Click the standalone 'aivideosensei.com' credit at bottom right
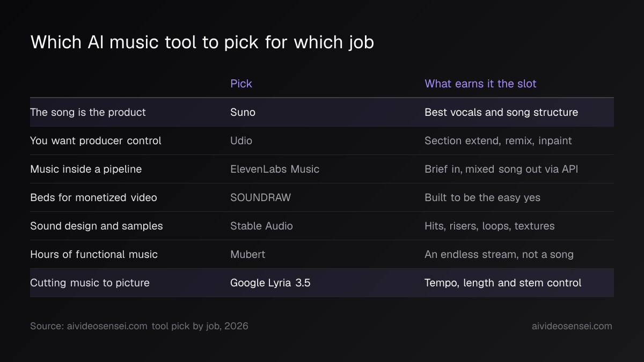This screenshot has height=362, width=644. 572,326
